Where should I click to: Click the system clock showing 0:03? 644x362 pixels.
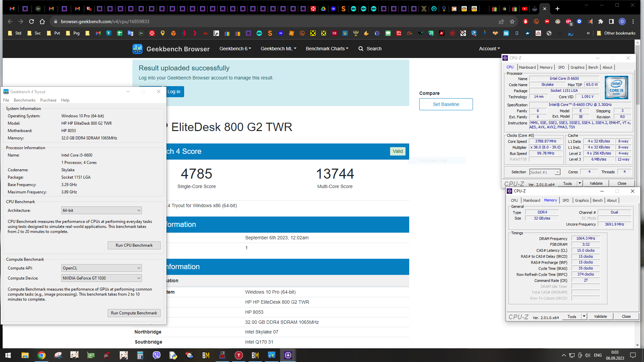[615, 352]
